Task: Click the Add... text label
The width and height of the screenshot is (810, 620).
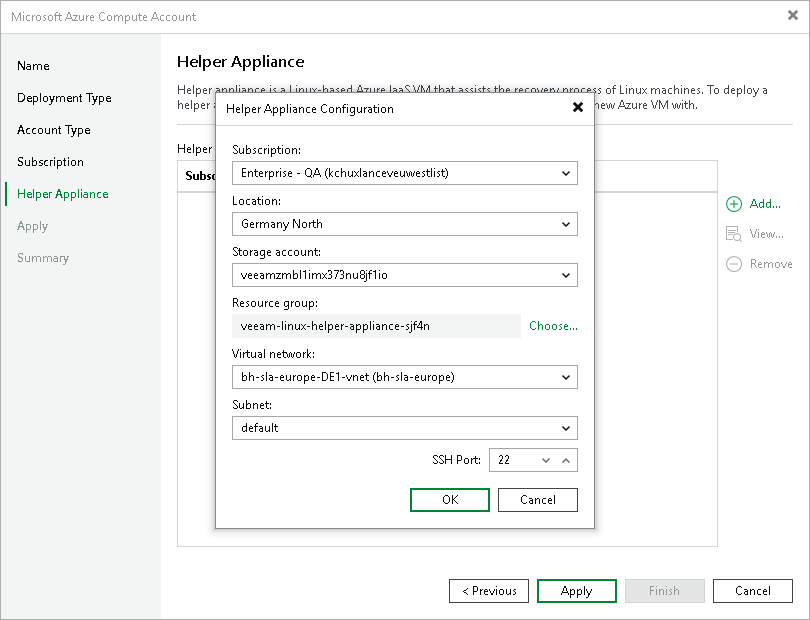Action: click(x=765, y=204)
